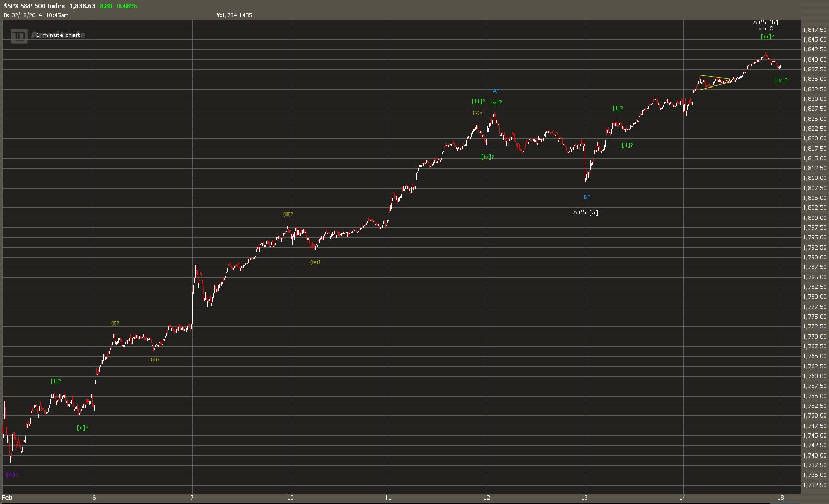Screen dimensions: 829x504
Task: Click the green [ii]? label before Feb 6
Action: pos(83,428)
